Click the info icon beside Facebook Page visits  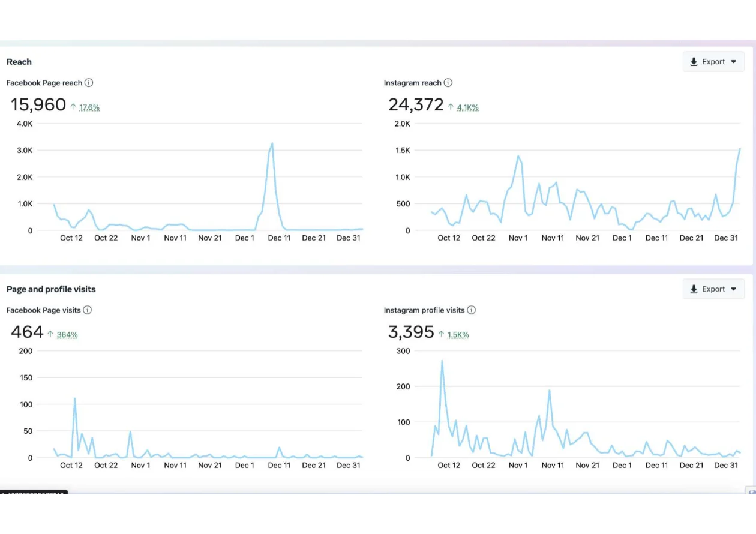point(88,310)
